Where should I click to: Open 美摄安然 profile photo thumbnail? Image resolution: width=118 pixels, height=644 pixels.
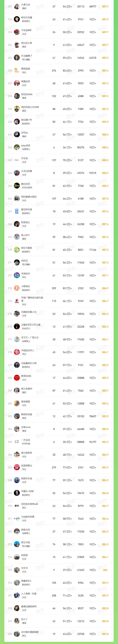[x=17, y=83]
